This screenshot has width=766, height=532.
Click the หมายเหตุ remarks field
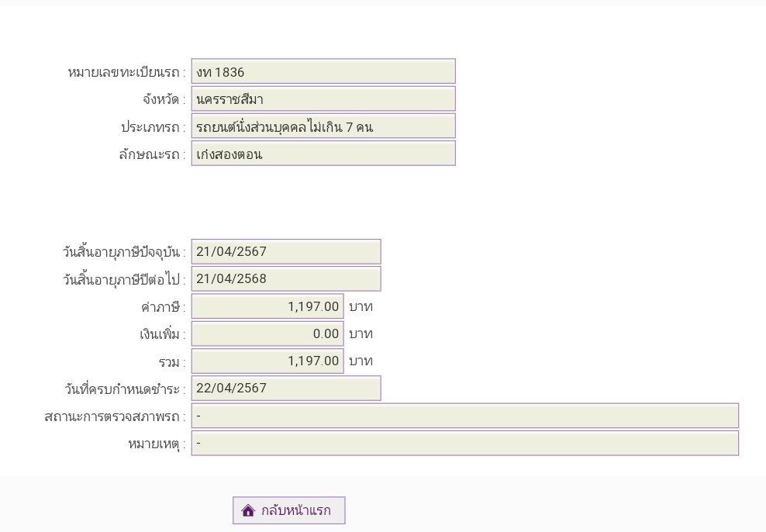(x=464, y=443)
